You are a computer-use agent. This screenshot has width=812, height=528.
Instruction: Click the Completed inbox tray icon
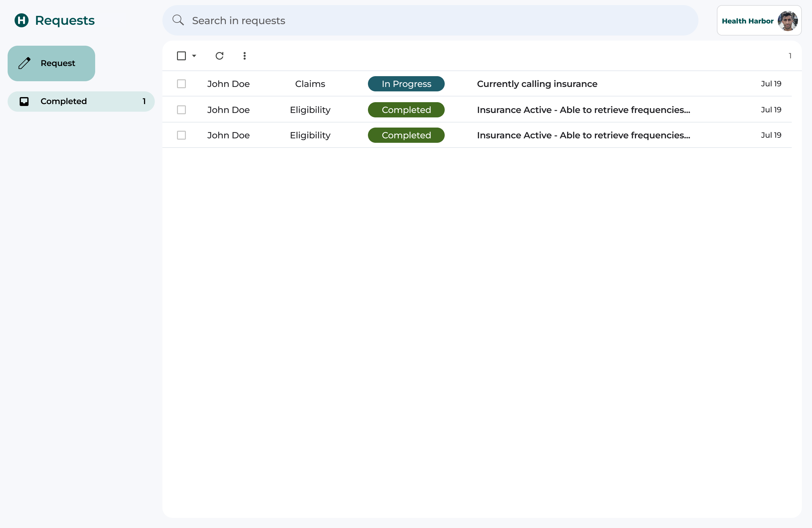click(24, 101)
